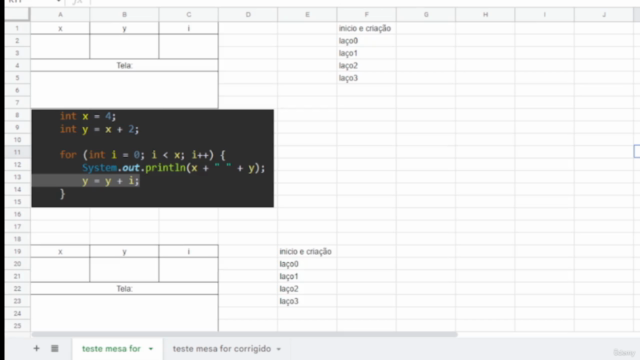Click cell E20 'laço0'

pyautogui.click(x=307, y=264)
